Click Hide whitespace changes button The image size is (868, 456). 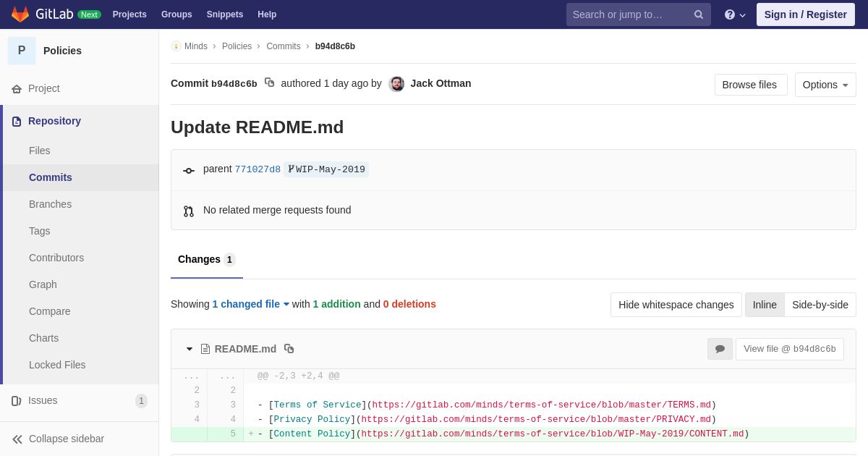[676, 305]
